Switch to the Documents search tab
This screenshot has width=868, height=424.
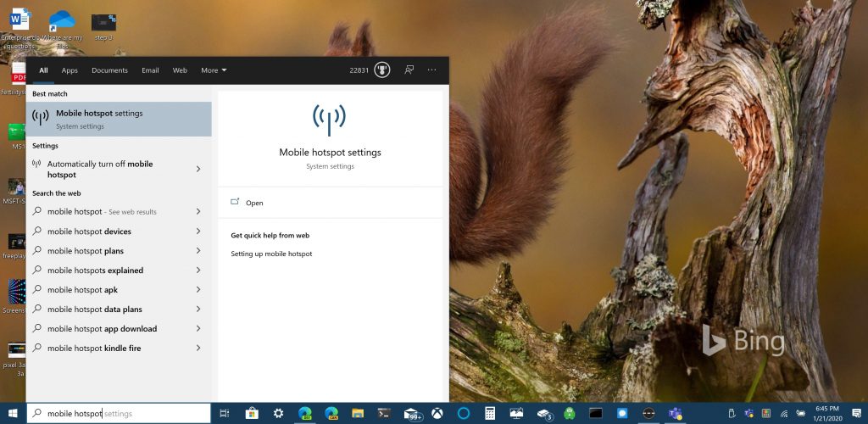(109, 70)
